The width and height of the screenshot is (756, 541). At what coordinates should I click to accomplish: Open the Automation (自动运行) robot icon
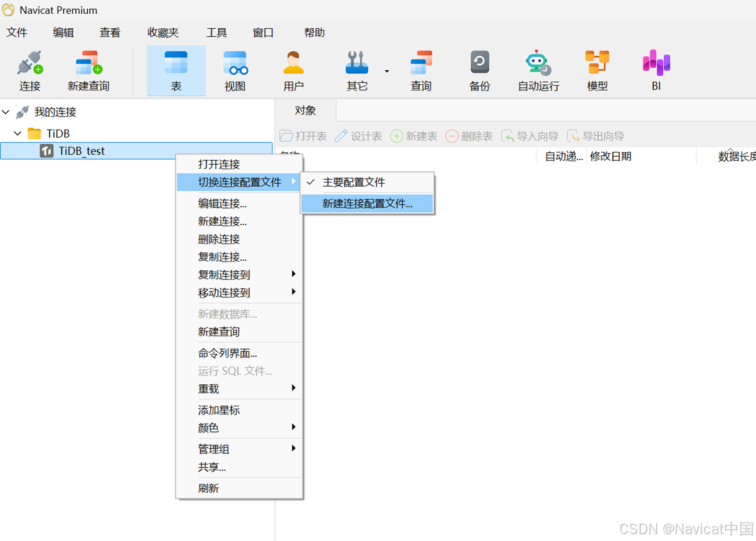pyautogui.click(x=538, y=63)
